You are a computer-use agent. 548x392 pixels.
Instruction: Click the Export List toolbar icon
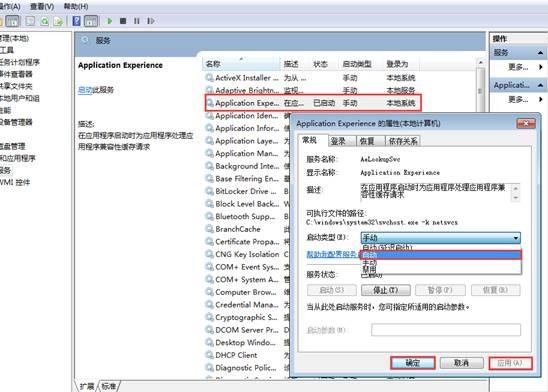[58, 21]
